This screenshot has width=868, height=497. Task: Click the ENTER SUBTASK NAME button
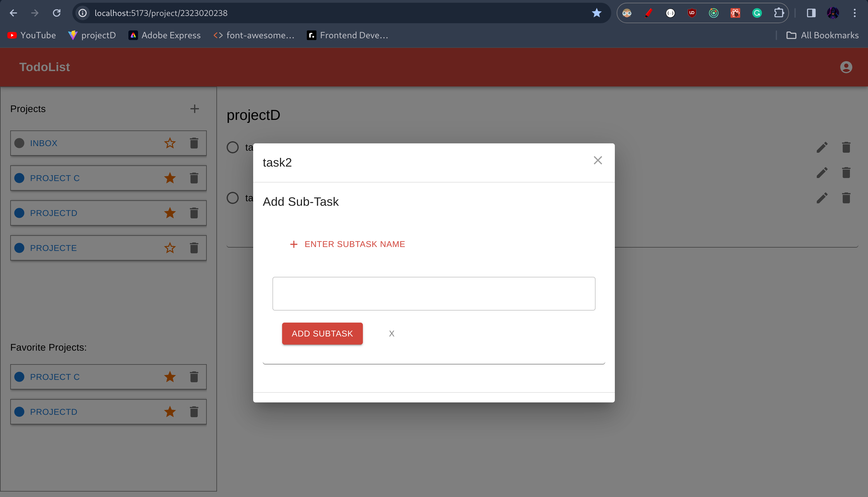[347, 244]
